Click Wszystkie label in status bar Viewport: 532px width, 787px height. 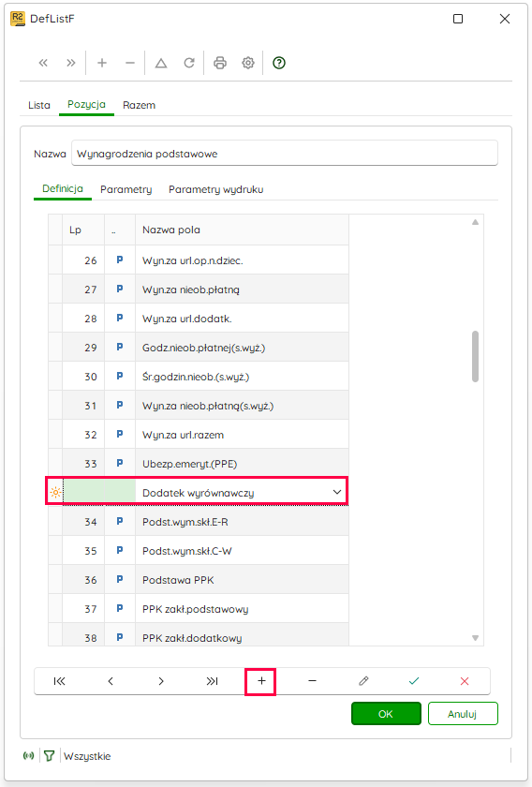[87, 756]
